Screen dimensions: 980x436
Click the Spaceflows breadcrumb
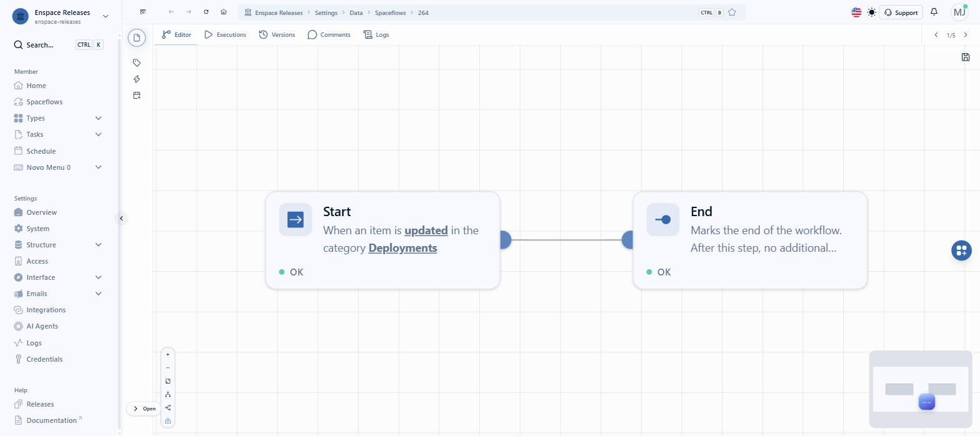(x=390, y=12)
